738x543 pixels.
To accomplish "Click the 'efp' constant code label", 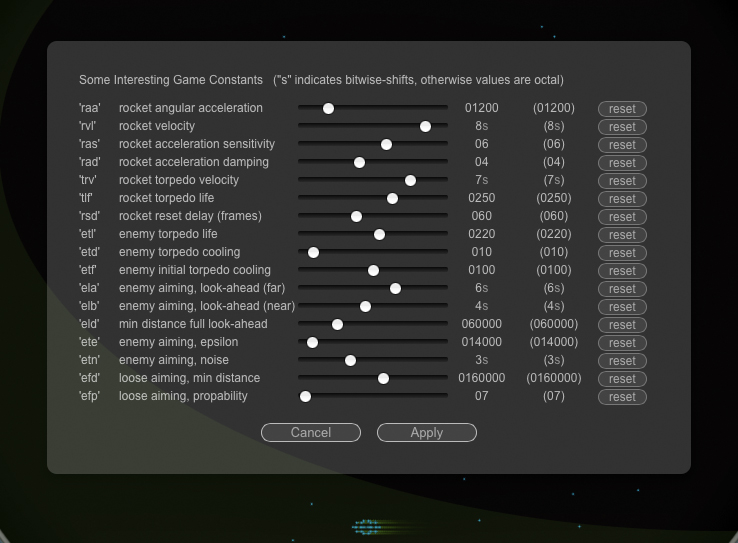I will click(x=89, y=396).
